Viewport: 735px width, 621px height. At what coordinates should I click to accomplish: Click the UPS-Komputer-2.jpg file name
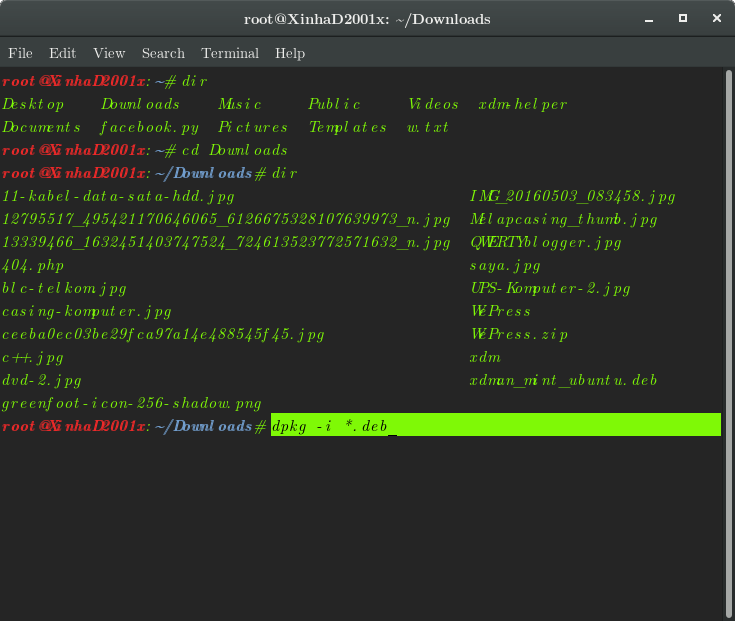tap(550, 288)
